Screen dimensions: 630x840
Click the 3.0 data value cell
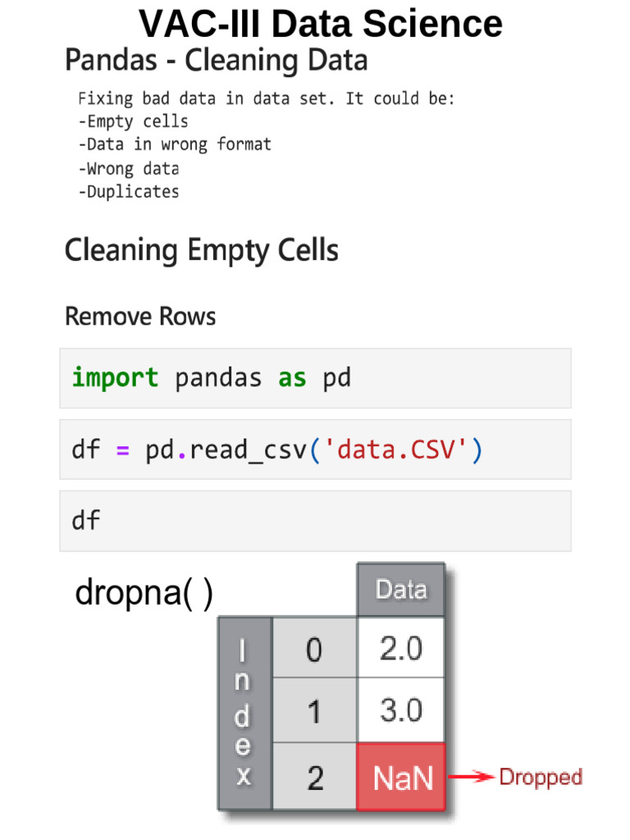click(x=401, y=711)
